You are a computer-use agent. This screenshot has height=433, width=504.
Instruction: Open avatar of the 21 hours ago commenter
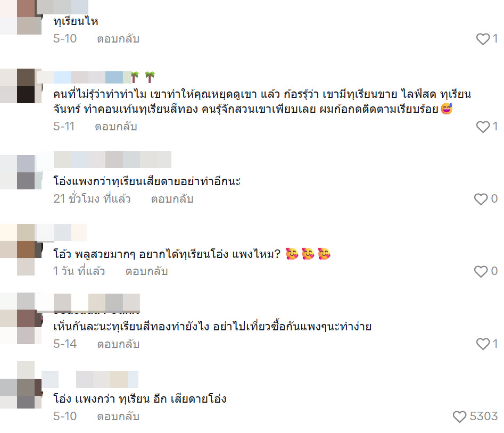click(x=21, y=172)
